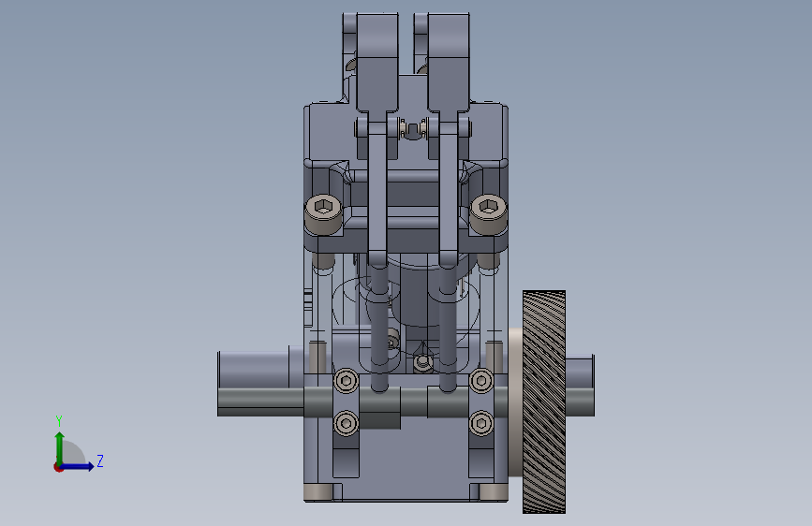The height and width of the screenshot is (526, 812).
Task: Click the blue Z axis of the triad
Action: pyautogui.click(x=79, y=466)
